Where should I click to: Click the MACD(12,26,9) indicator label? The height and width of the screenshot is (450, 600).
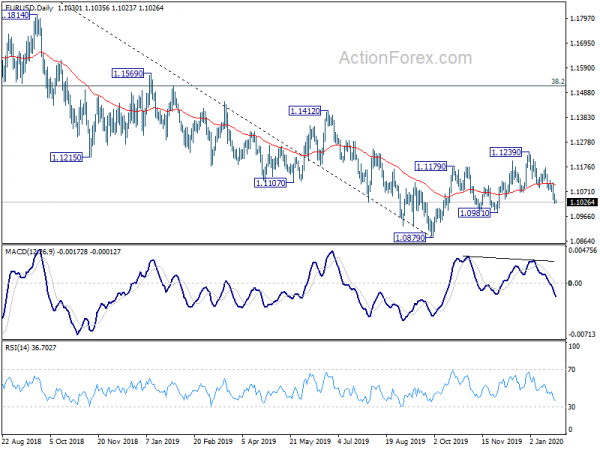[x=30, y=252]
